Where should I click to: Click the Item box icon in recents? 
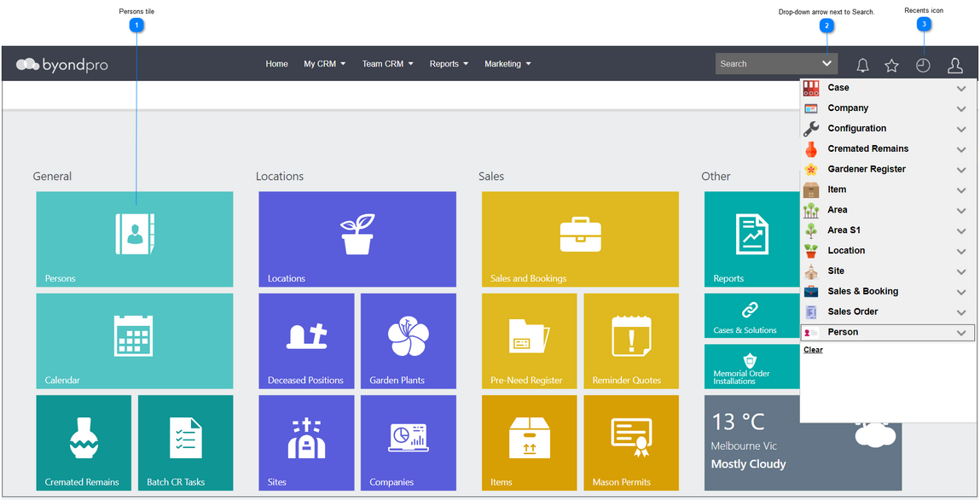[x=811, y=189]
